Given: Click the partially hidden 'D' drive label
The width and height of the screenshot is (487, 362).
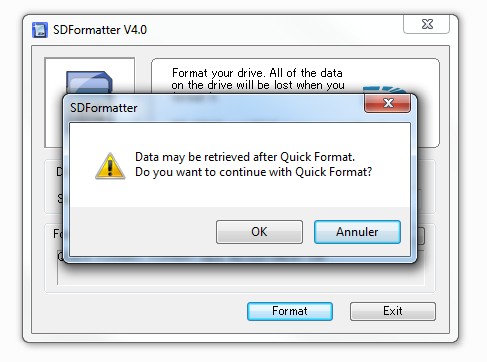Looking at the screenshot, I should pyautogui.click(x=59, y=172).
